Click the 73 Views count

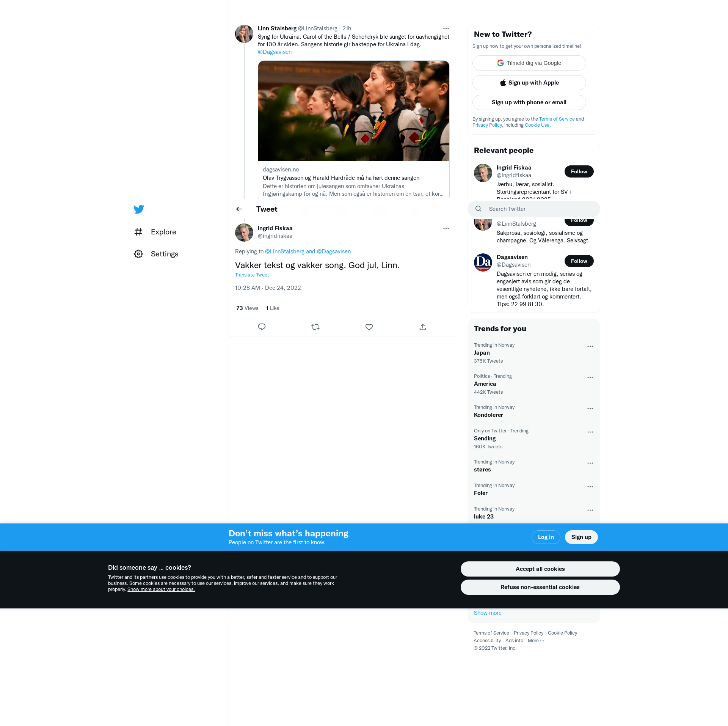pyautogui.click(x=247, y=308)
